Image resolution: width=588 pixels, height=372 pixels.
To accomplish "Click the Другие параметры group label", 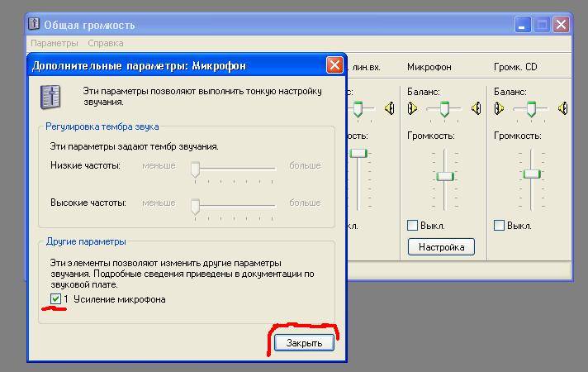I will [86, 241].
